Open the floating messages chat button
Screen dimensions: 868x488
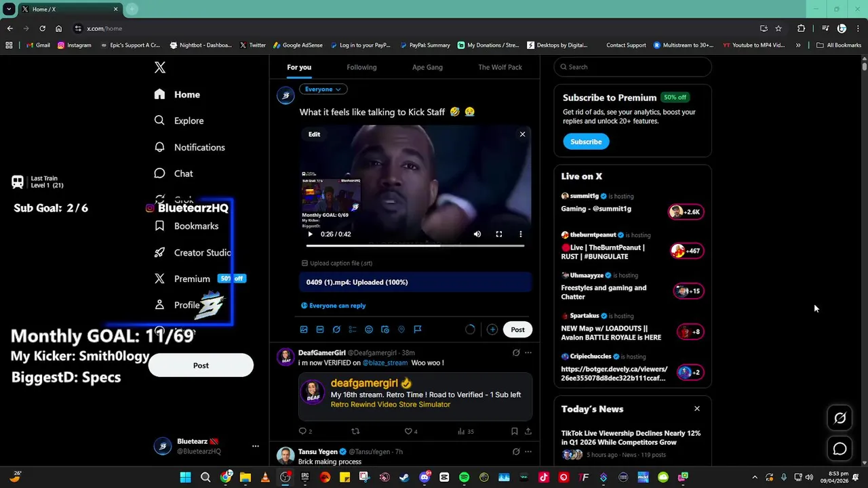pyautogui.click(x=840, y=449)
